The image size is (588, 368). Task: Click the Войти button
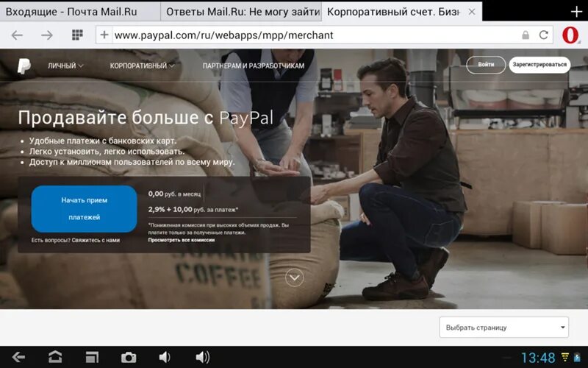pos(486,65)
